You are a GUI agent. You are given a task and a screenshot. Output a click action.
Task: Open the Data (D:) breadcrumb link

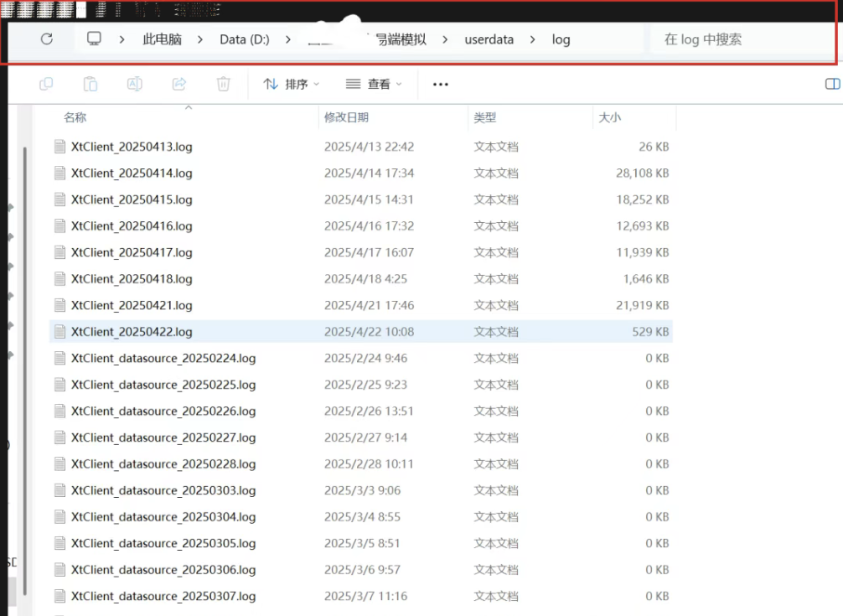(x=244, y=39)
